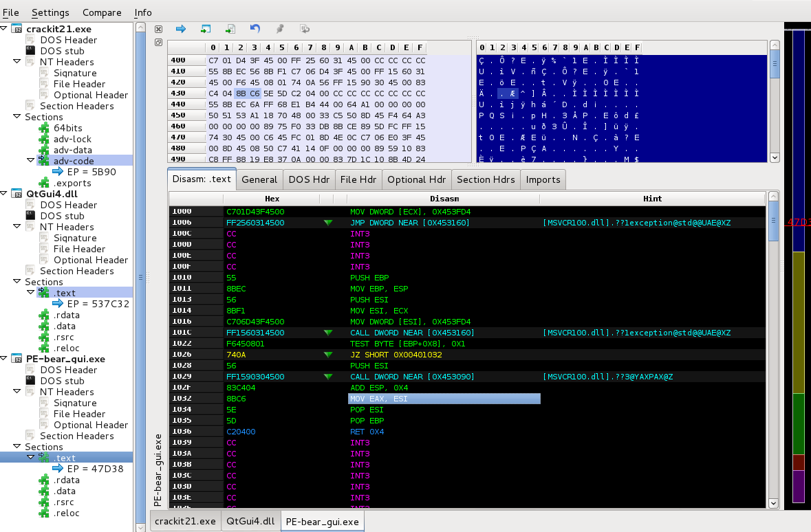Screen dimensions: 811x532
Task: Click the disassembly scroll-down arrow
Action: (x=773, y=503)
